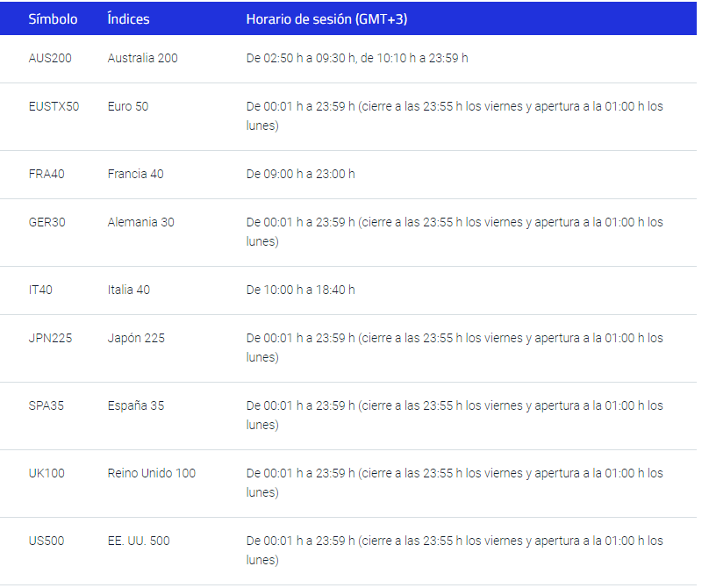Select the Australia 200 index name
Screen dimensions: 709x588
142,58
